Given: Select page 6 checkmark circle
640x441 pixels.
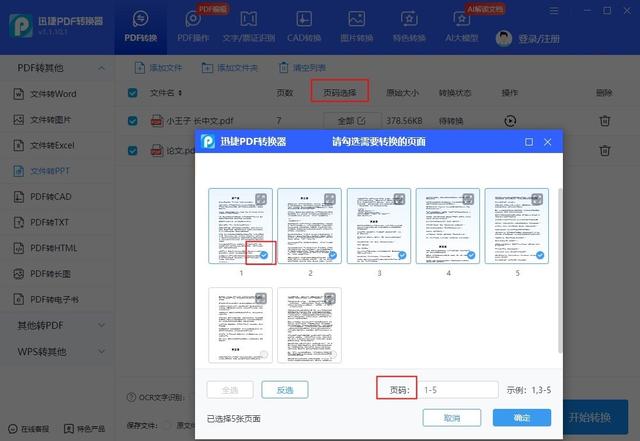Looking at the screenshot, I should click(x=264, y=354).
